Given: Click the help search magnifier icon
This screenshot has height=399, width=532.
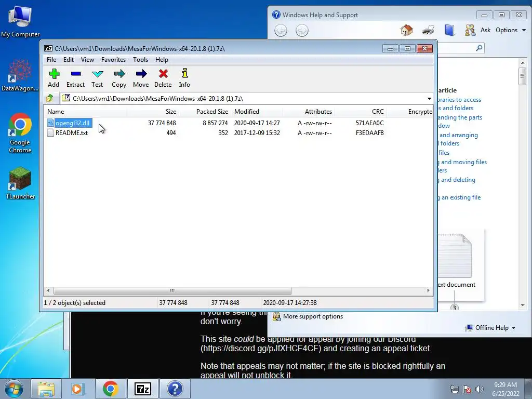Looking at the screenshot, I should point(479,48).
